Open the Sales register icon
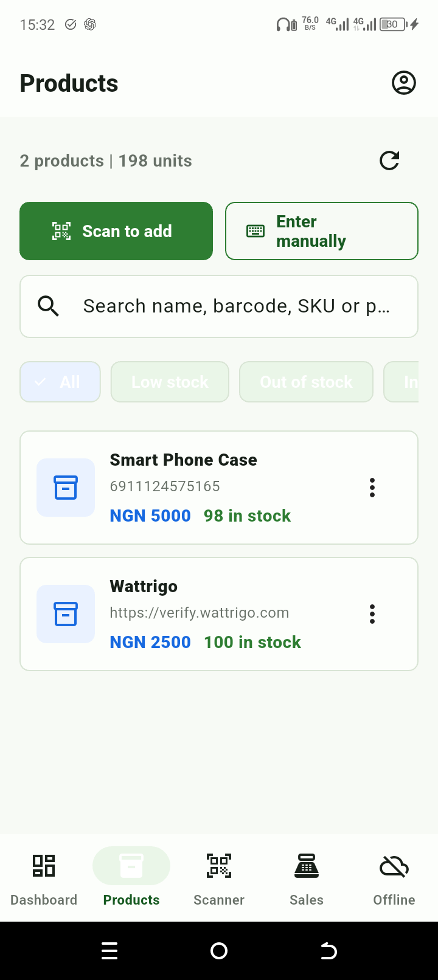Viewport: 438px width, 980px height. (307, 865)
